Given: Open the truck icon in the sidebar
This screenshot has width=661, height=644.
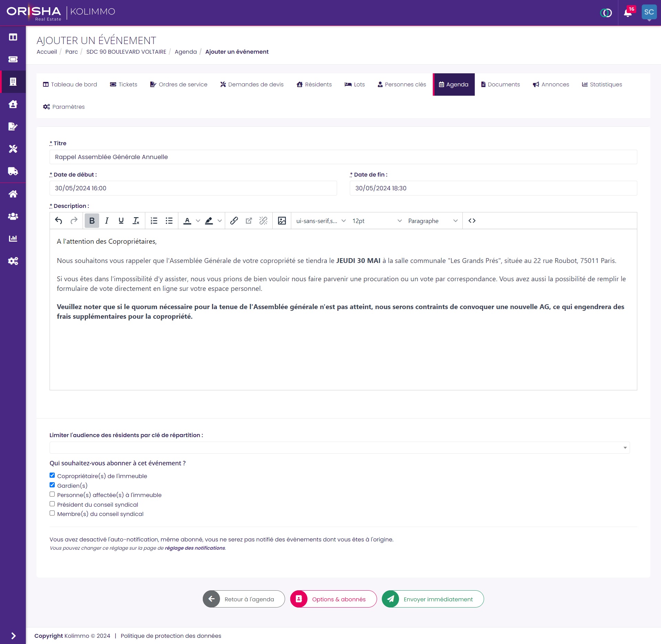Looking at the screenshot, I should pos(13,171).
